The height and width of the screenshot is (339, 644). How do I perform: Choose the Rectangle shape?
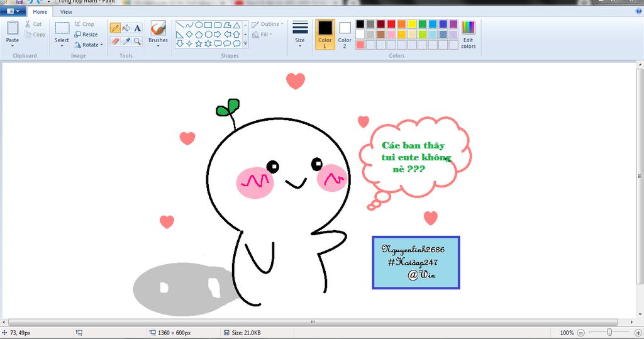click(x=208, y=25)
